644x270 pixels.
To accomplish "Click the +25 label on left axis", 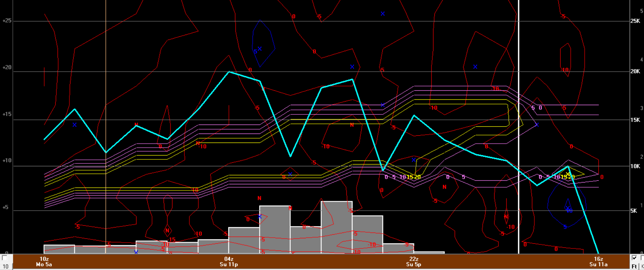I will [x=7, y=21].
